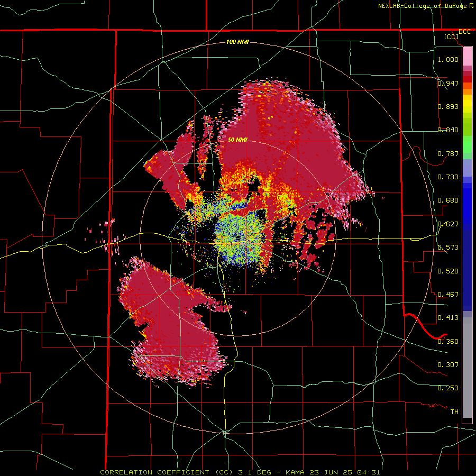Click the 0.787 legend value
The width and height of the screenshot is (476, 476).
[x=448, y=153]
